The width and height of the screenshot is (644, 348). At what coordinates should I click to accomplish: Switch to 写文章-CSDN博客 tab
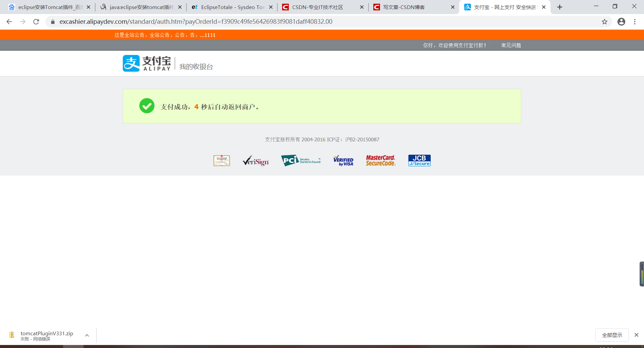click(414, 7)
